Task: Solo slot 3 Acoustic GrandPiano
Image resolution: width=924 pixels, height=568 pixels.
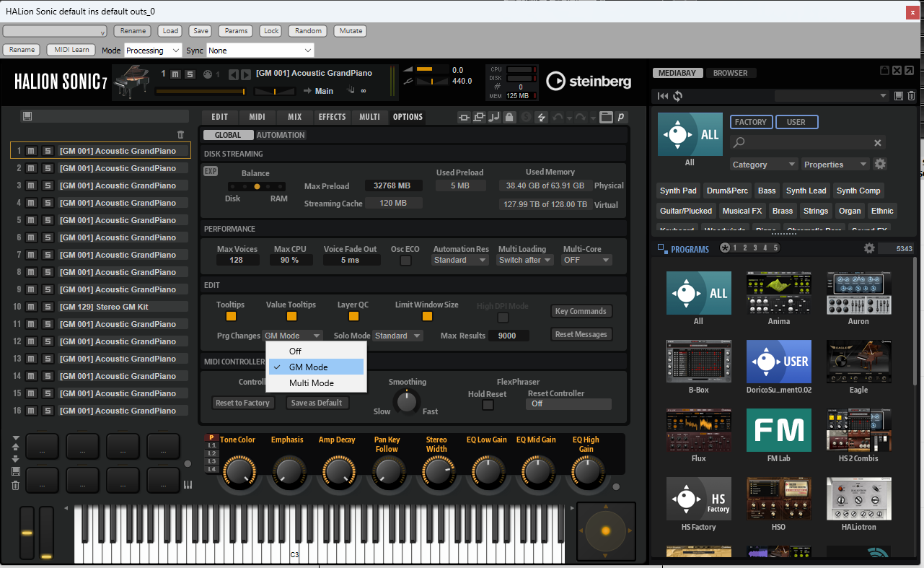Action: tap(48, 185)
